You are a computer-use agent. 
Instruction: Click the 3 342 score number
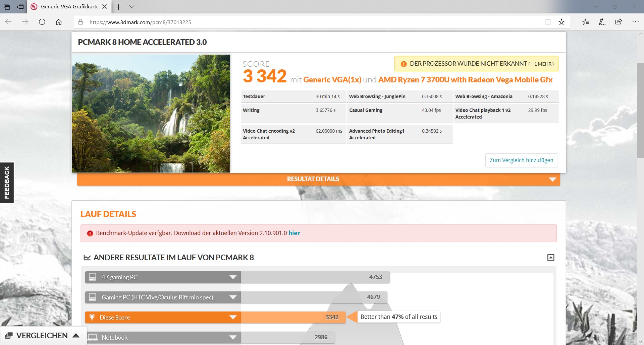tap(265, 76)
